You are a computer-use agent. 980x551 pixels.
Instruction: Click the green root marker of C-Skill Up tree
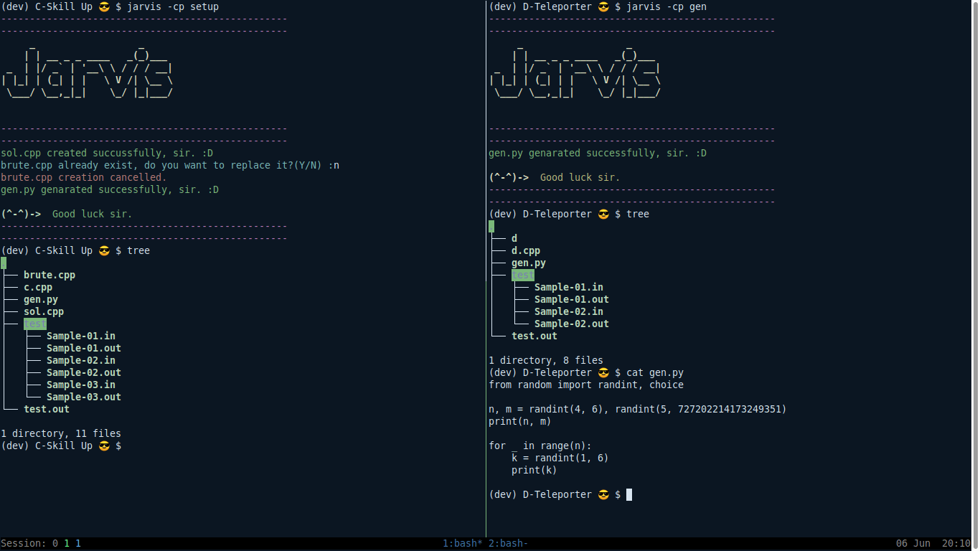tap(4, 263)
